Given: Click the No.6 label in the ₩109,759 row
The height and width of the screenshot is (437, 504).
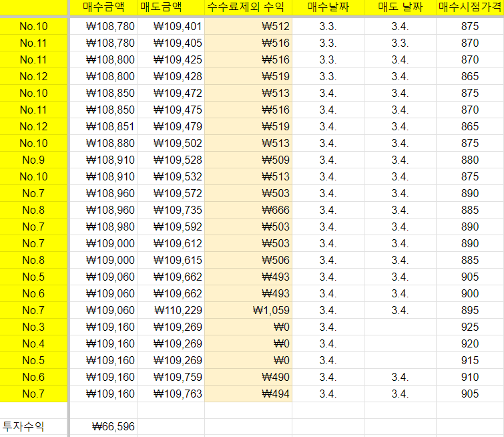Looking at the screenshot, I should pos(33,378).
